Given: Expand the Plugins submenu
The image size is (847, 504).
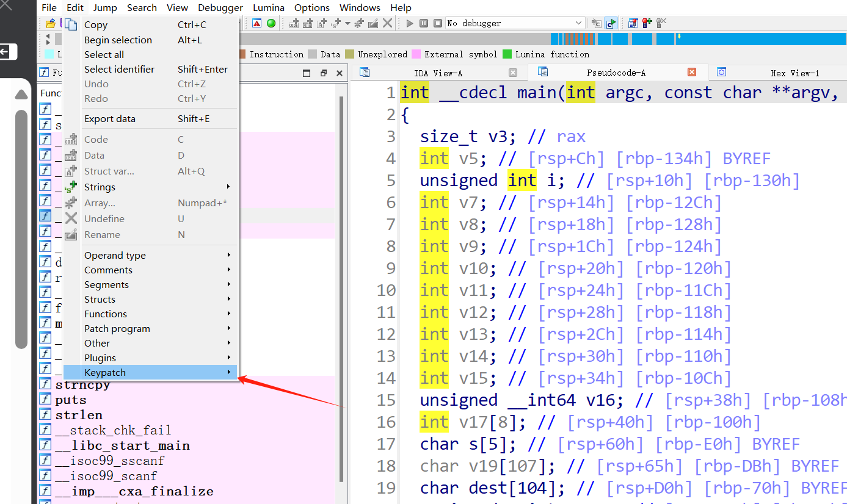Looking at the screenshot, I should pyautogui.click(x=151, y=358).
